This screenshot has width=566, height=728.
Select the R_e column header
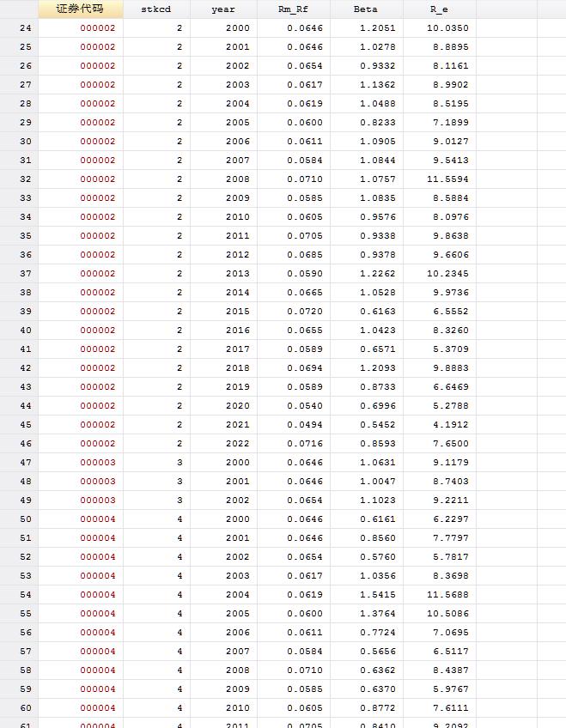tap(439, 9)
